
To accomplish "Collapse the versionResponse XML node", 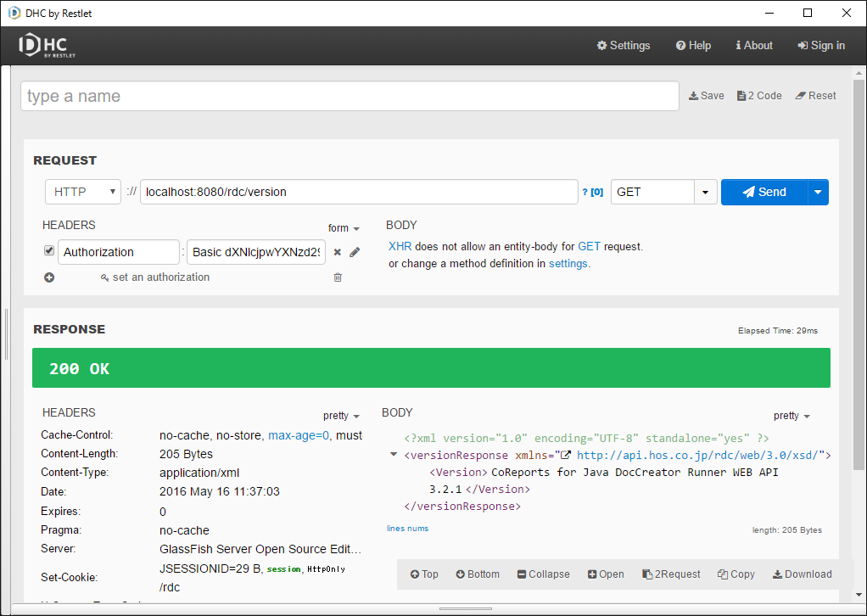I will 393,455.
